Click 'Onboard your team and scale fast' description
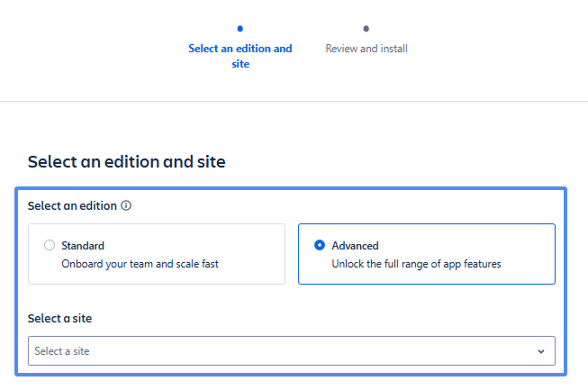 (140, 264)
